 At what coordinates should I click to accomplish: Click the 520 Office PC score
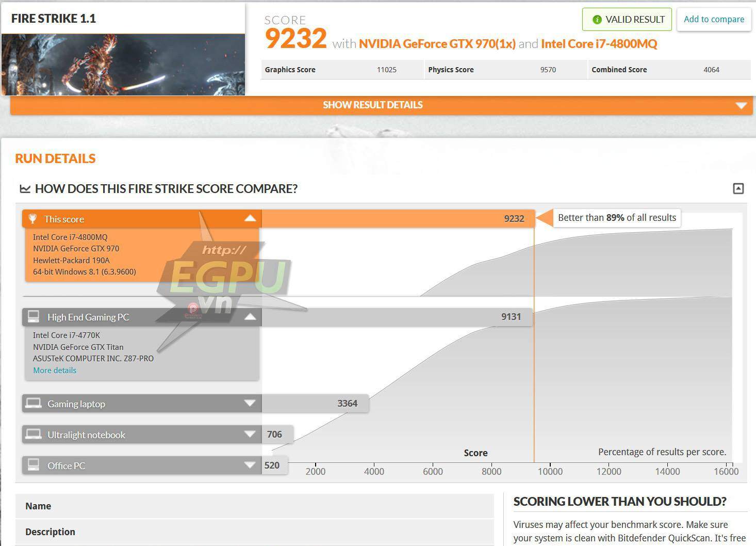[272, 465]
